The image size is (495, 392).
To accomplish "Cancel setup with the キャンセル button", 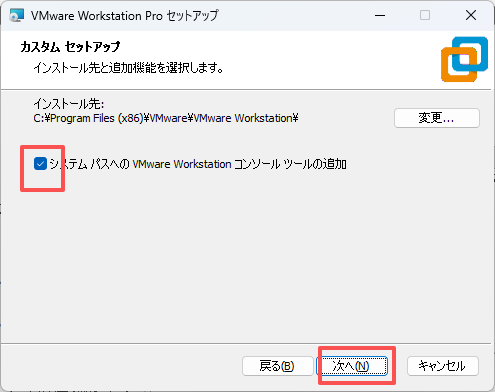I will 442,366.
